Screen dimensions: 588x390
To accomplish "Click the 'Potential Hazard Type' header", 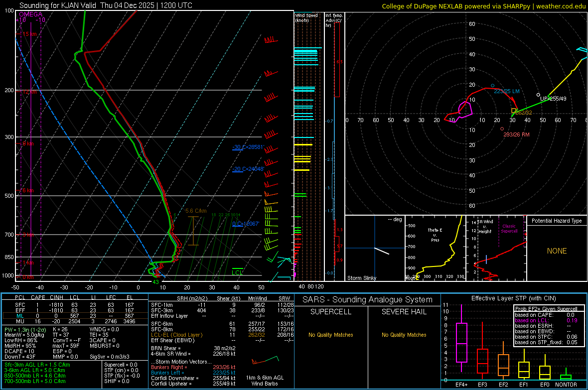I will pyautogui.click(x=557, y=221).
